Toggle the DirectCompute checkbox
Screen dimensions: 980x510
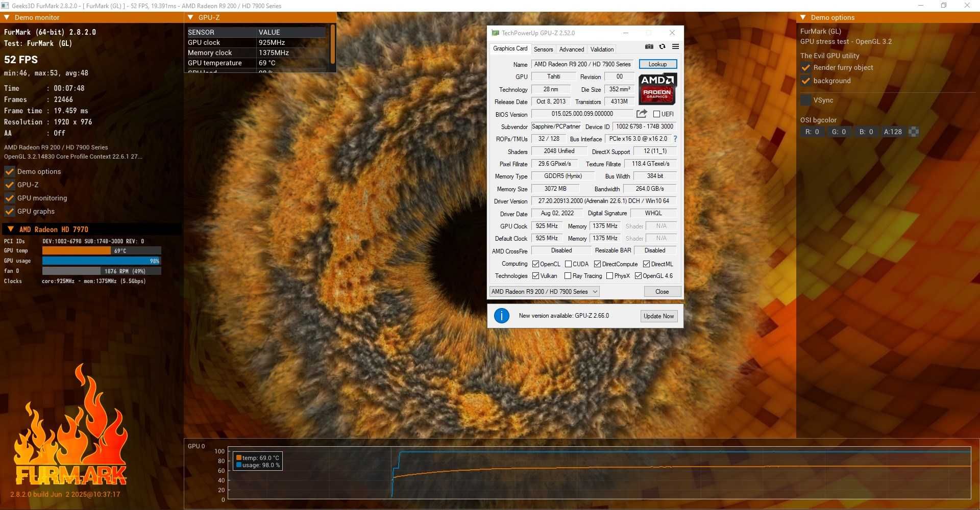(x=597, y=264)
